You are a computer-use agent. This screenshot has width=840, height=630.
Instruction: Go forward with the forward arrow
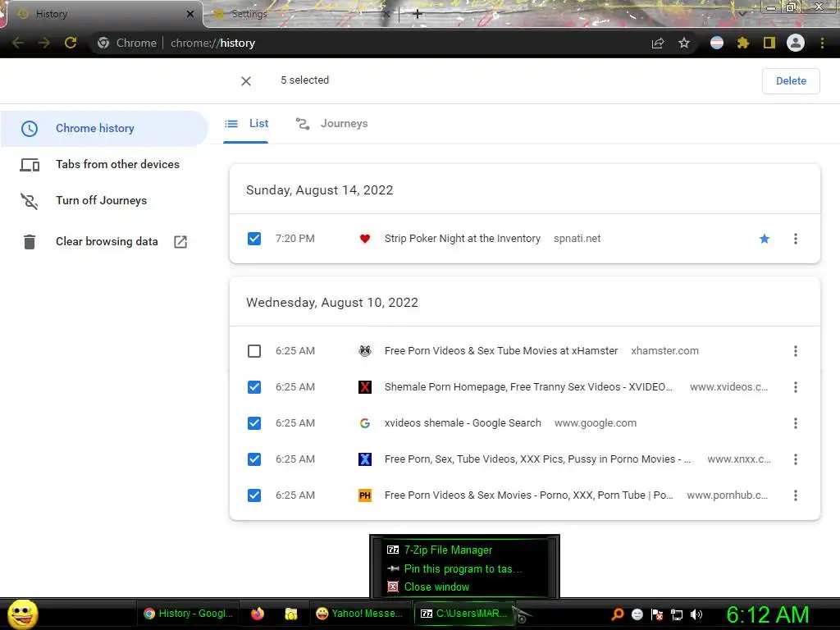(x=44, y=43)
